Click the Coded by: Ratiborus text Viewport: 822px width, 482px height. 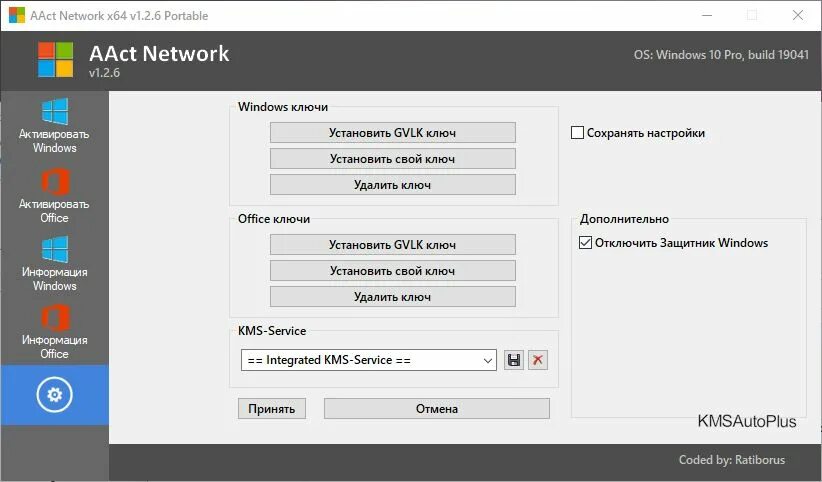pyautogui.click(x=732, y=460)
